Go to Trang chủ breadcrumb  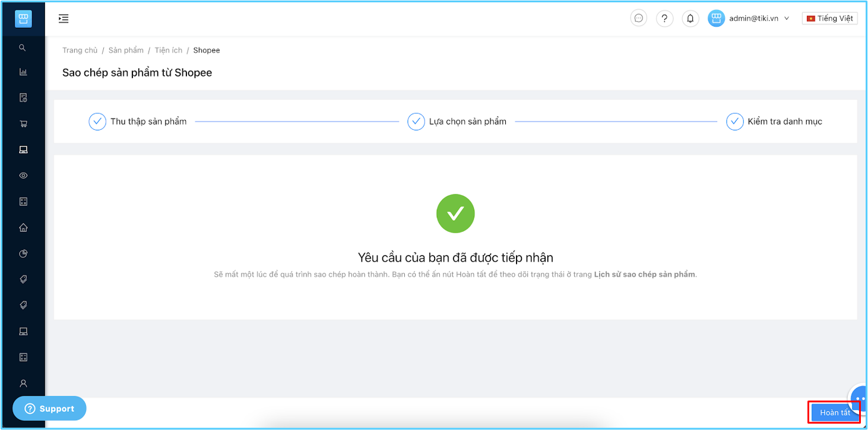(x=80, y=50)
